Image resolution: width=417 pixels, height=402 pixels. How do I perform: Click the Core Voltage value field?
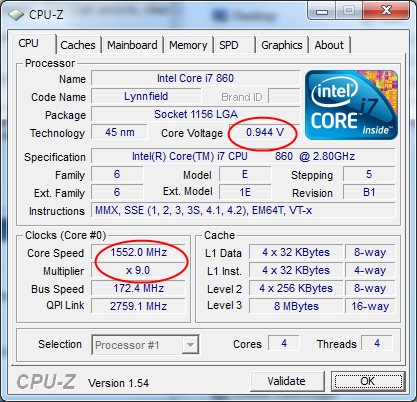pyautogui.click(x=265, y=132)
